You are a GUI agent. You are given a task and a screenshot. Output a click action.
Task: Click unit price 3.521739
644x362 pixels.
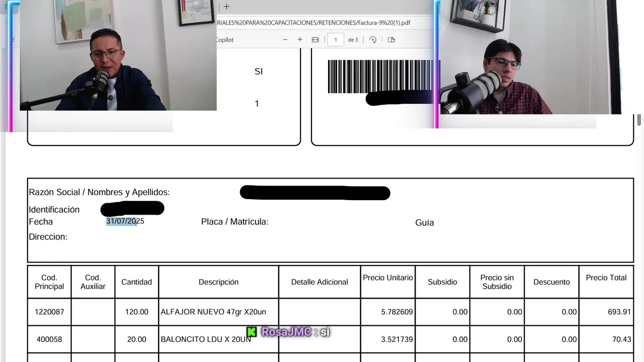[x=397, y=339]
